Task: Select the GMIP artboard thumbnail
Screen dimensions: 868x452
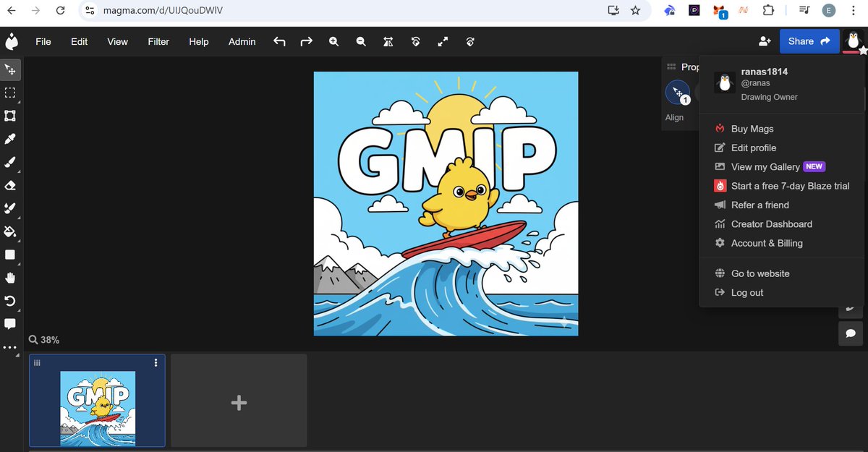Action: click(97, 400)
